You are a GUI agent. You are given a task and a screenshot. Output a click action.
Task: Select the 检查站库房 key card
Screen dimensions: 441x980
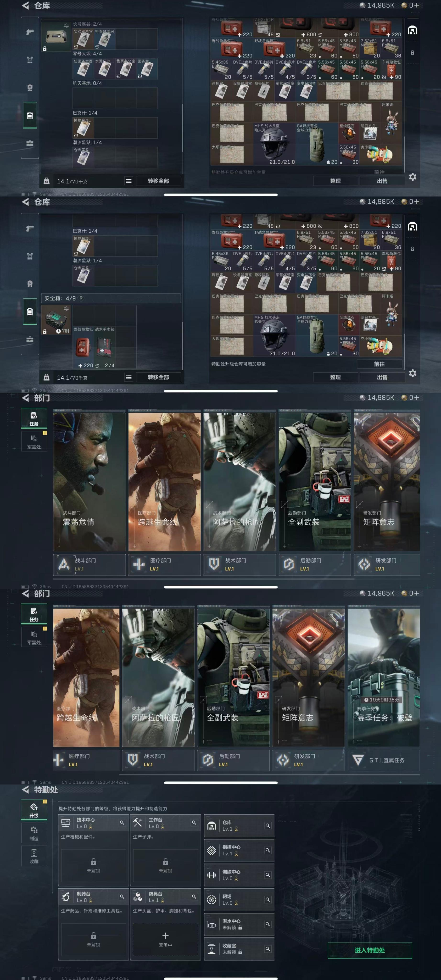coord(105,39)
